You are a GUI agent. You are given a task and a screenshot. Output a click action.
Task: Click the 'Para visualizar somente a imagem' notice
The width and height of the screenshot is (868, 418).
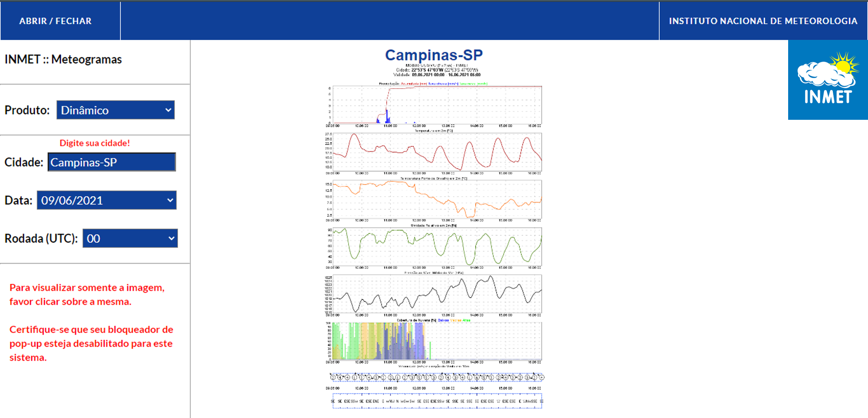pos(87,295)
